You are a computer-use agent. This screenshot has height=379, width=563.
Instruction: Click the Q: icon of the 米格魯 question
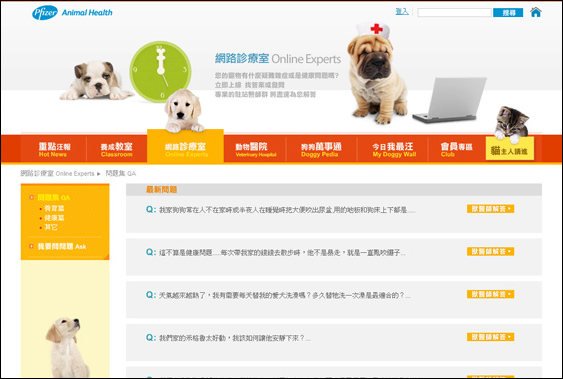[x=151, y=338]
